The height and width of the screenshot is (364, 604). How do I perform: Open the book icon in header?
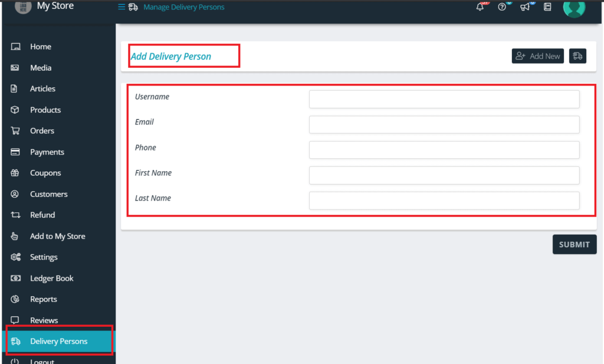pos(547,7)
